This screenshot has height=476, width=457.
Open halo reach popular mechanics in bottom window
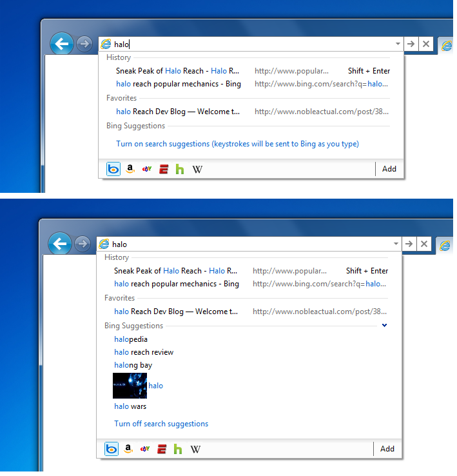(177, 284)
